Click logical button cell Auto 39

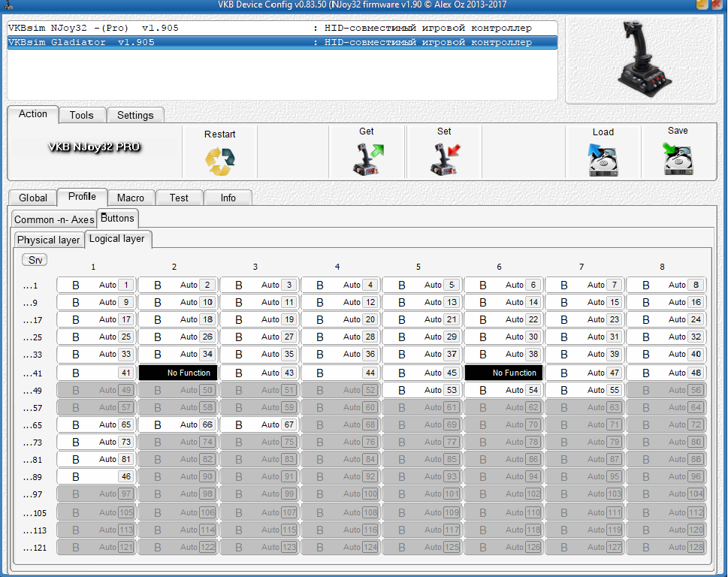coord(585,354)
